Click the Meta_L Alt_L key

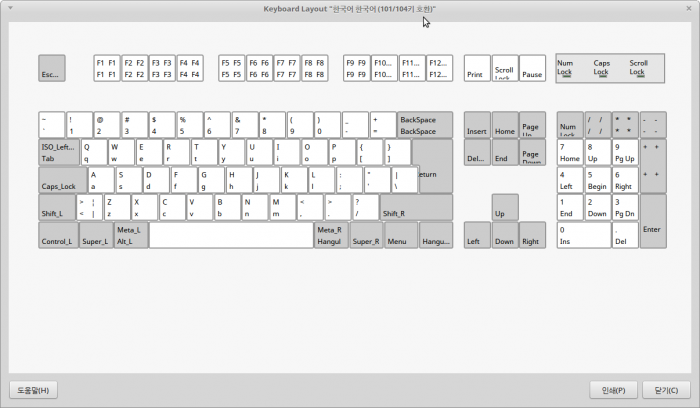131,235
